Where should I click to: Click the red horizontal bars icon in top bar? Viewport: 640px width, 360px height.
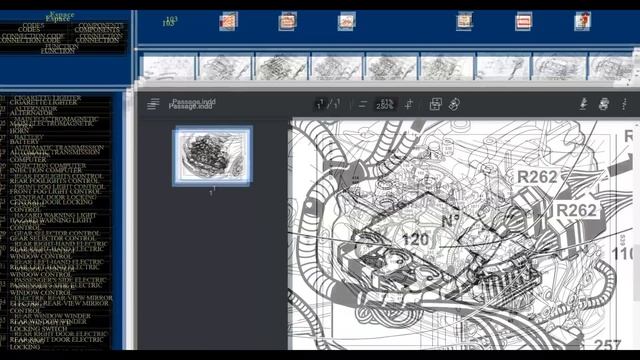523,21
